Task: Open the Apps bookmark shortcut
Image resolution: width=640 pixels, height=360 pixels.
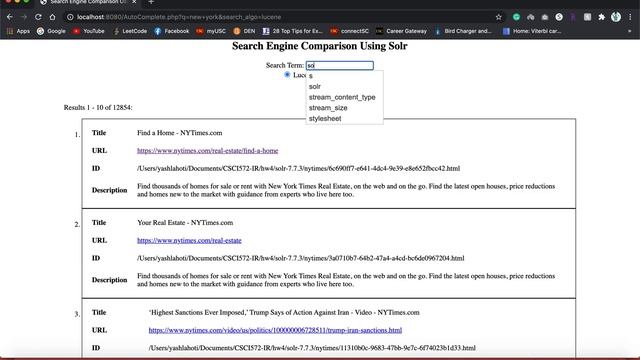Action: pos(19,31)
